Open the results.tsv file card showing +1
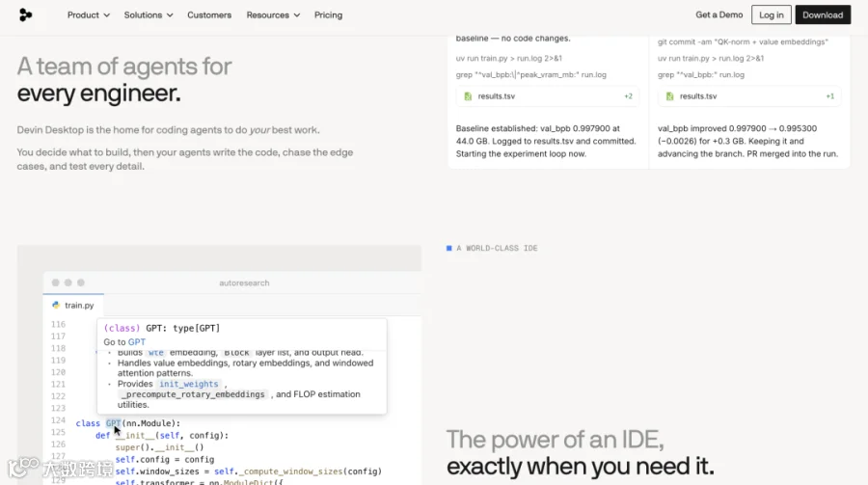 click(x=749, y=96)
